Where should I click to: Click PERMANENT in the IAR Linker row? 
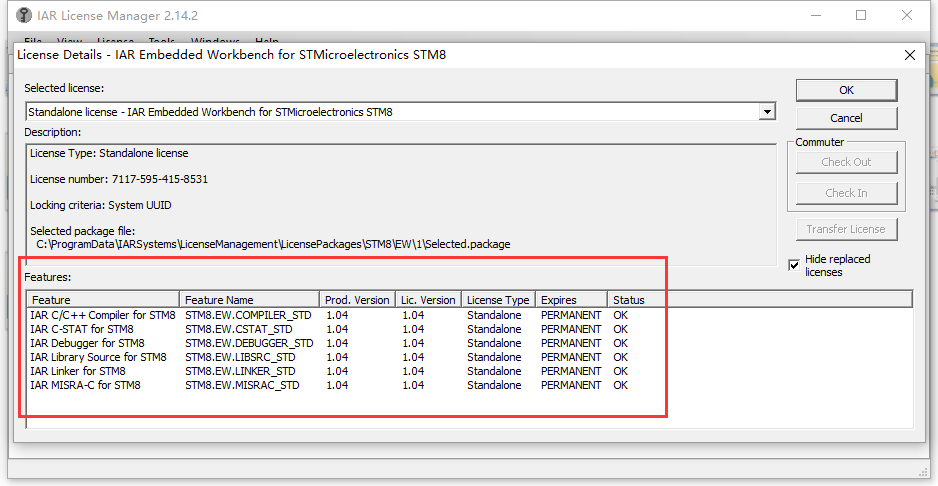[x=571, y=371]
